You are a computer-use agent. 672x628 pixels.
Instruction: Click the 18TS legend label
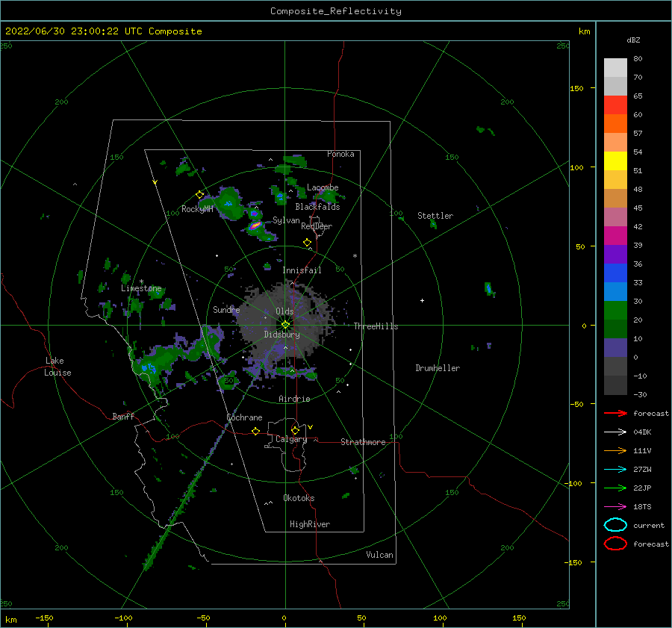tap(642, 507)
